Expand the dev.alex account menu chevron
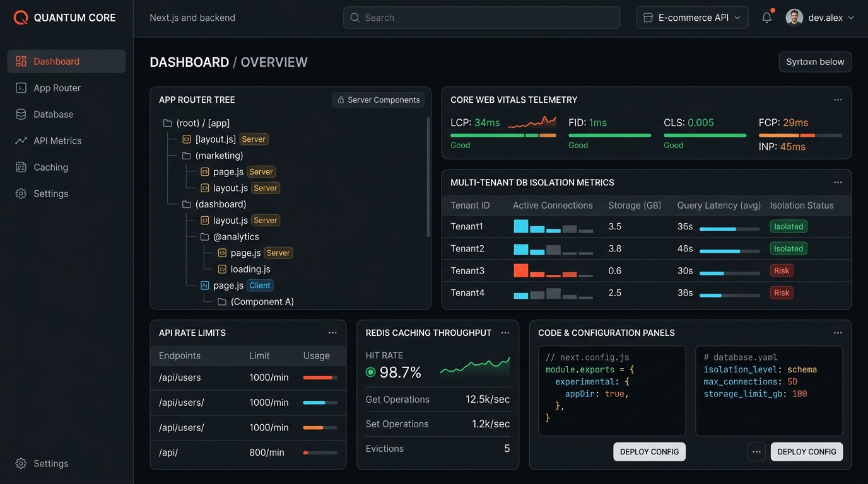Screen dimensions: 868x484 click(x=850, y=18)
